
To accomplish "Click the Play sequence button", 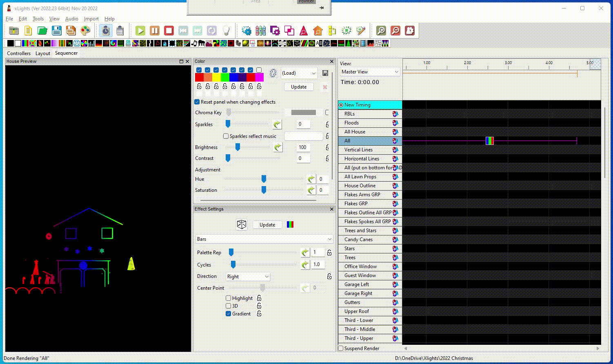I will 140,31.
